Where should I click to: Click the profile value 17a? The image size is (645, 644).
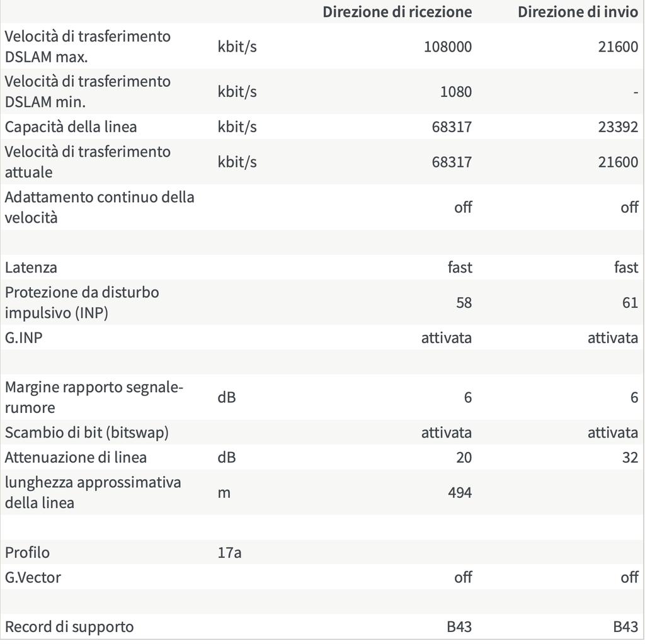coord(229,552)
